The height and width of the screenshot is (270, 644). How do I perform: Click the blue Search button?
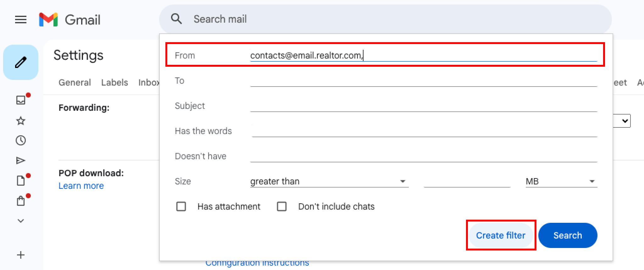pos(568,235)
